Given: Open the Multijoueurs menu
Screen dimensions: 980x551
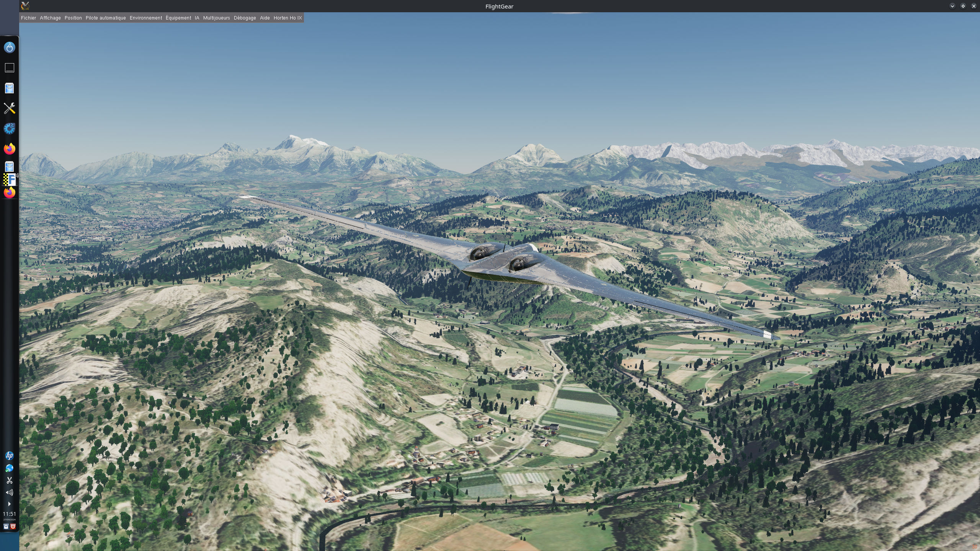Looking at the screenshot, I should [x=216, y=18].
